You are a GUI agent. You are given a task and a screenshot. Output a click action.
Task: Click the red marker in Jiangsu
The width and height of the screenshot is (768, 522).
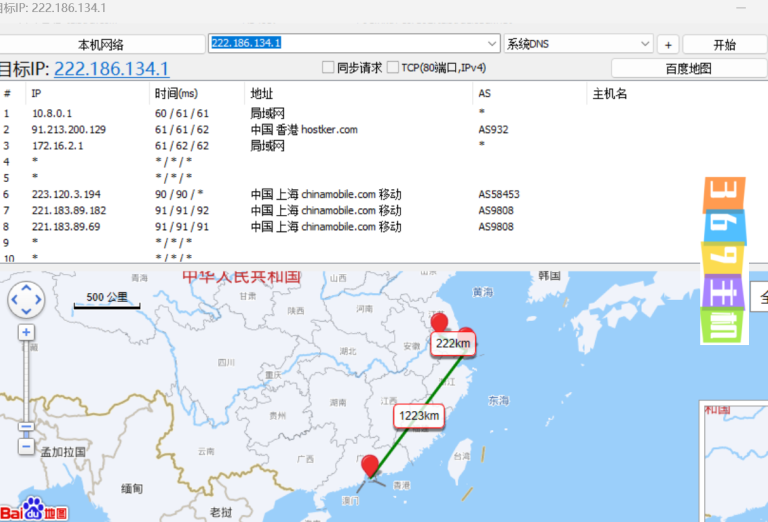tap(439, 321)
